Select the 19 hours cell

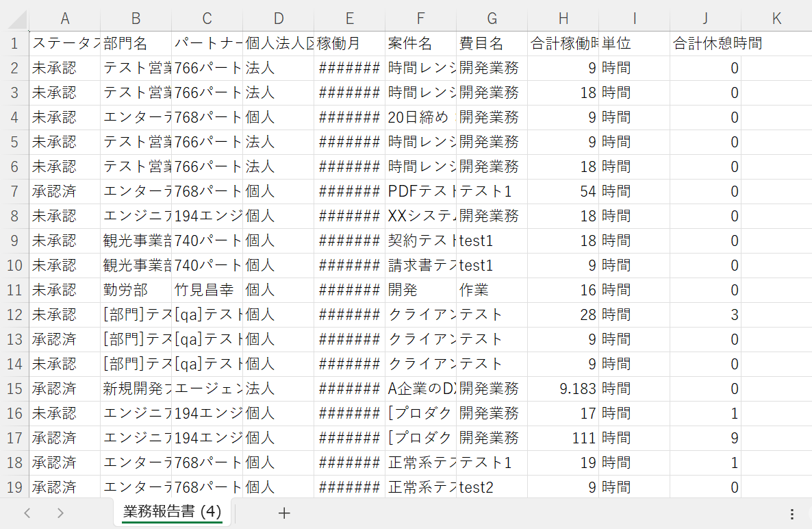pos(563,463)
